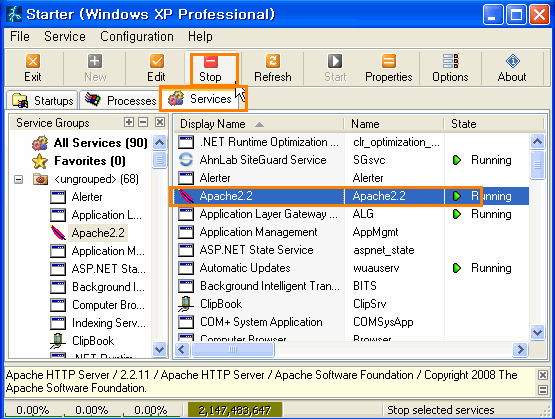The width and height of the screenshot is (555, 419).
Task: Expand all service groups with plus icon
Action: tap(129, 122)
